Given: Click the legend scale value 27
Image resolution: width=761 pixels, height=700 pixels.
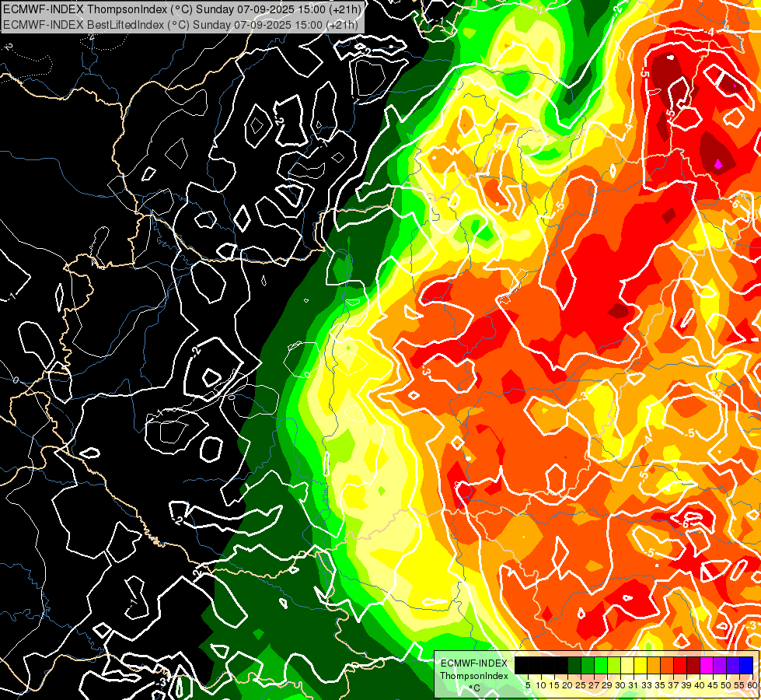Looking at the screenshot, I should point(594,685).
